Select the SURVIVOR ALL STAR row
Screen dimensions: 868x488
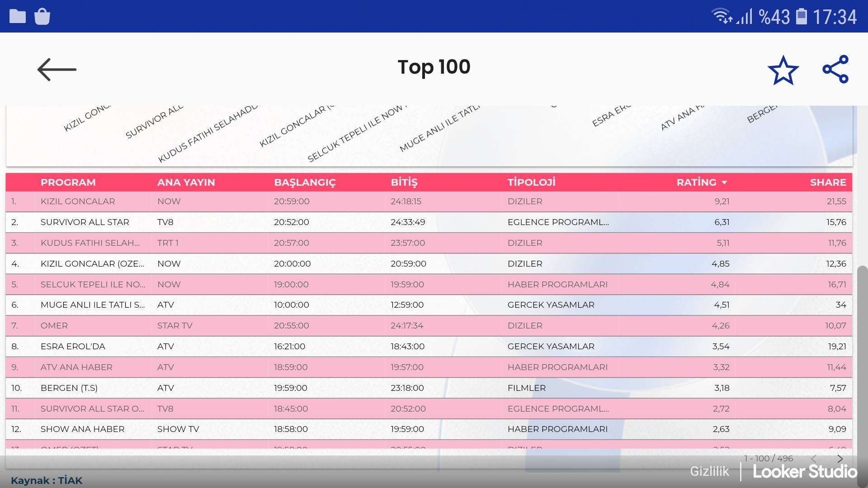pos(85,222)
